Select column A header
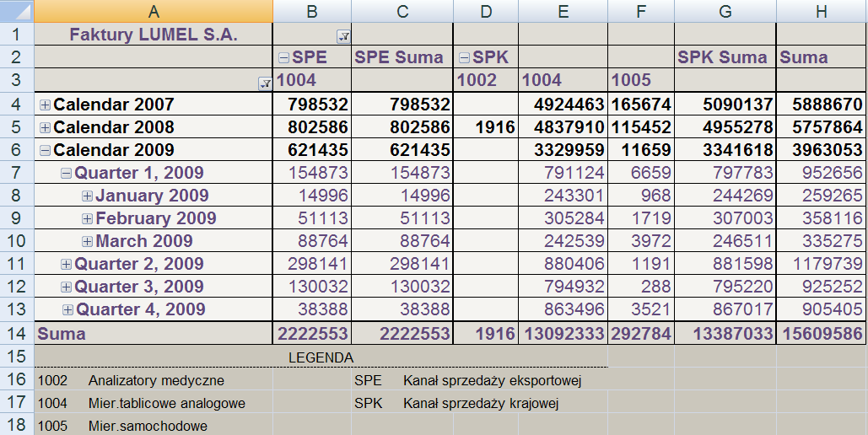Image resolution: width=868 pixels, height=435 pixels. tap(154, 11)
